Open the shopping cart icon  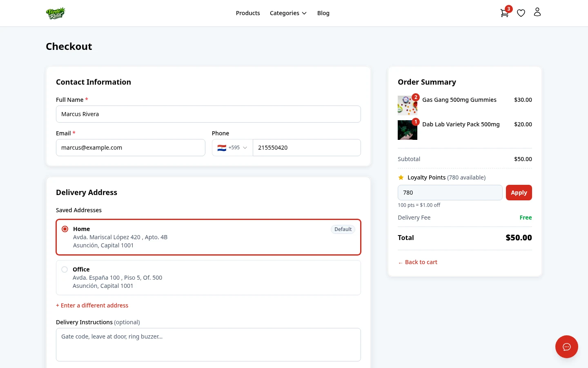(x=504, y=13)
